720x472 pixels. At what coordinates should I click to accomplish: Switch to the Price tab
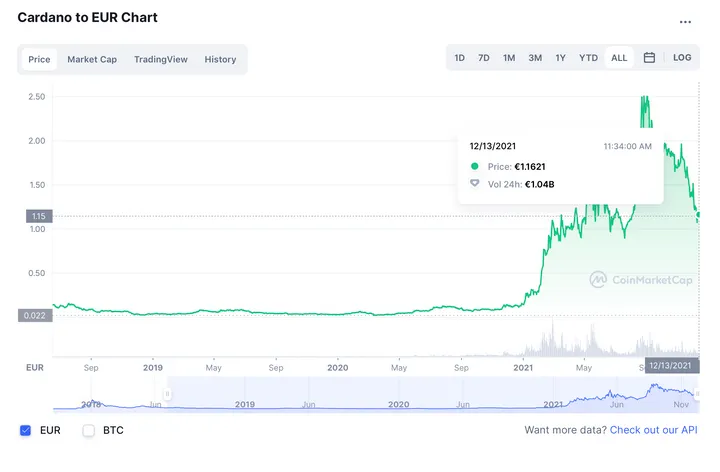point(39,59)
